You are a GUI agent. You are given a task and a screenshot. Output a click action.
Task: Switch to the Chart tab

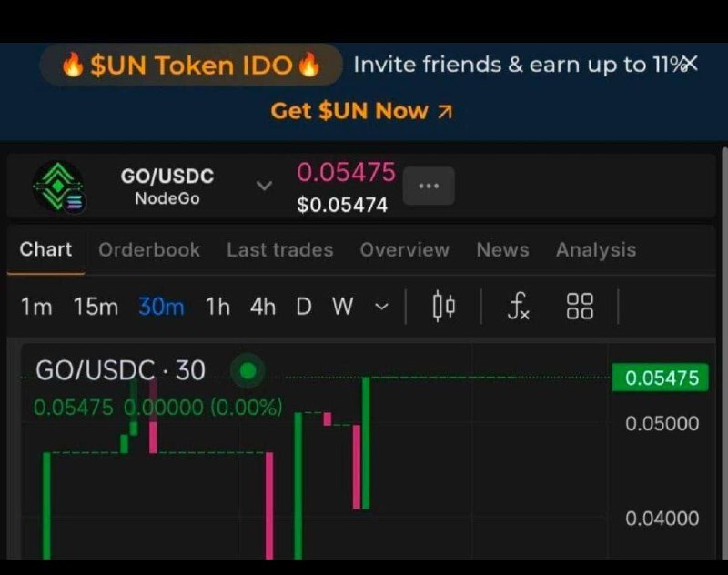click(x=45, y=249)
